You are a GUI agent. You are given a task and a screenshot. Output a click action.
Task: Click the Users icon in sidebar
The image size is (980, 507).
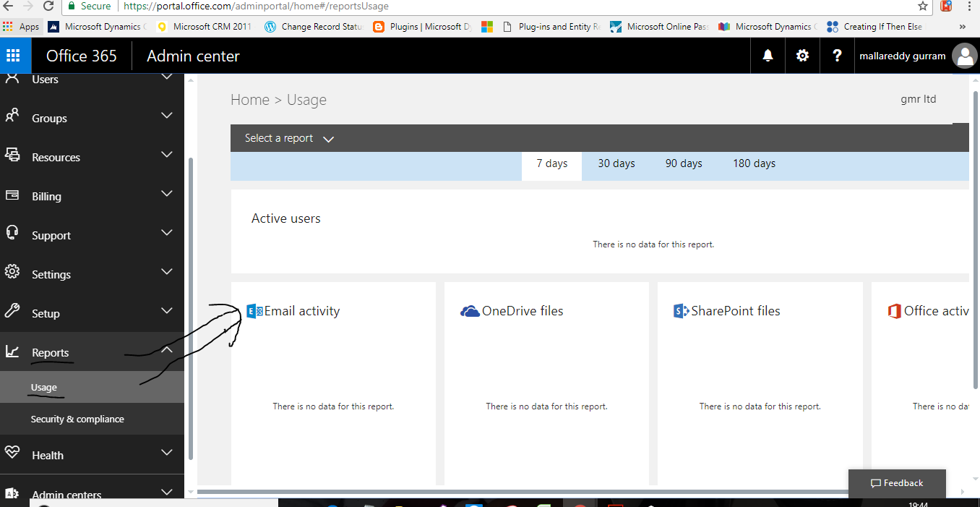(12, 78)
